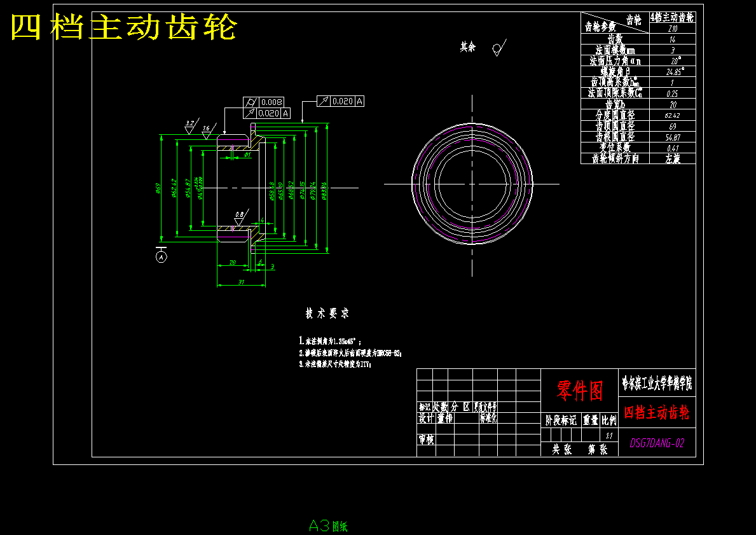Click the 技术要求 heading
The image size is (756, 535).
pyautogui.click(x=327, y=313)
